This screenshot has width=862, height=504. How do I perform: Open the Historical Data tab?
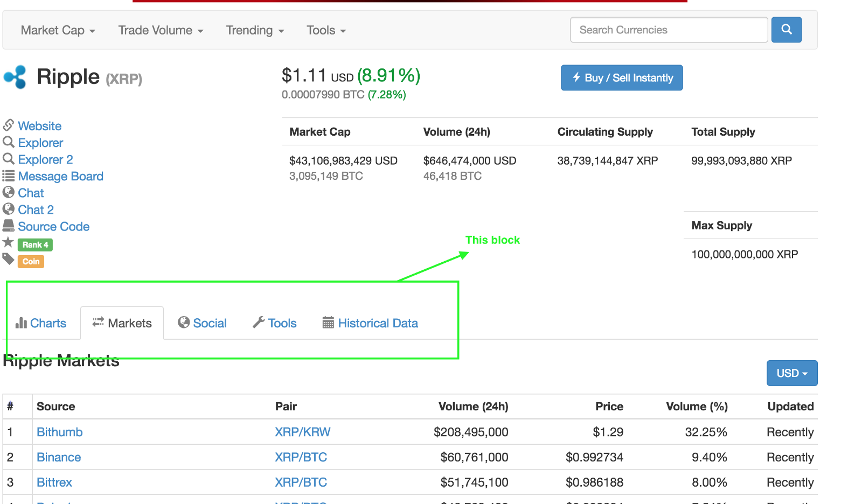coord(378,323)
